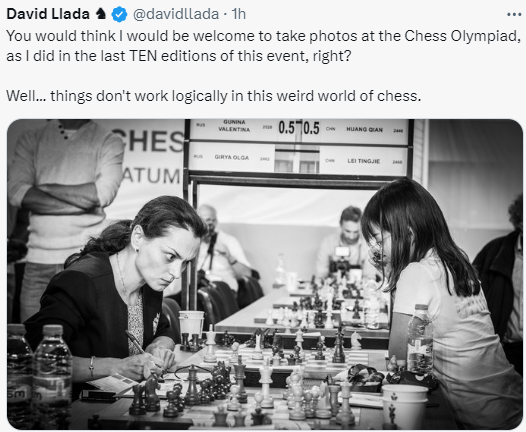Click the blue verified badge
Viewport: 526px width, 432px height.
coord(119,14)
